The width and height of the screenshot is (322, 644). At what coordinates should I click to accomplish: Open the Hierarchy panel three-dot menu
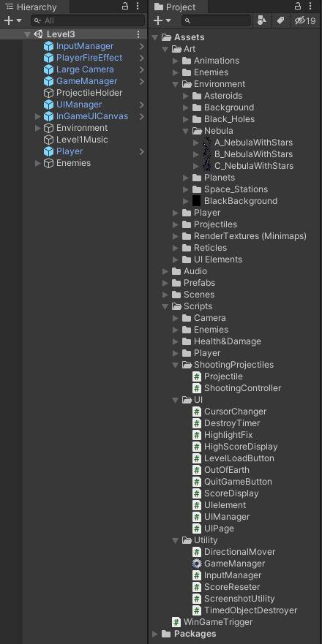(138, 7)
